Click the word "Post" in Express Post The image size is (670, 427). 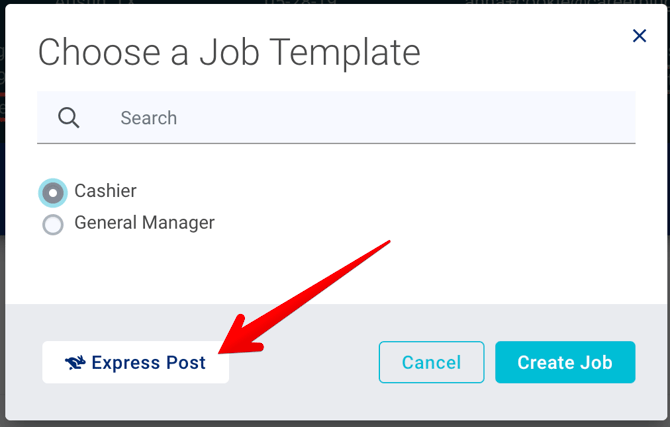tap(184, 363)
